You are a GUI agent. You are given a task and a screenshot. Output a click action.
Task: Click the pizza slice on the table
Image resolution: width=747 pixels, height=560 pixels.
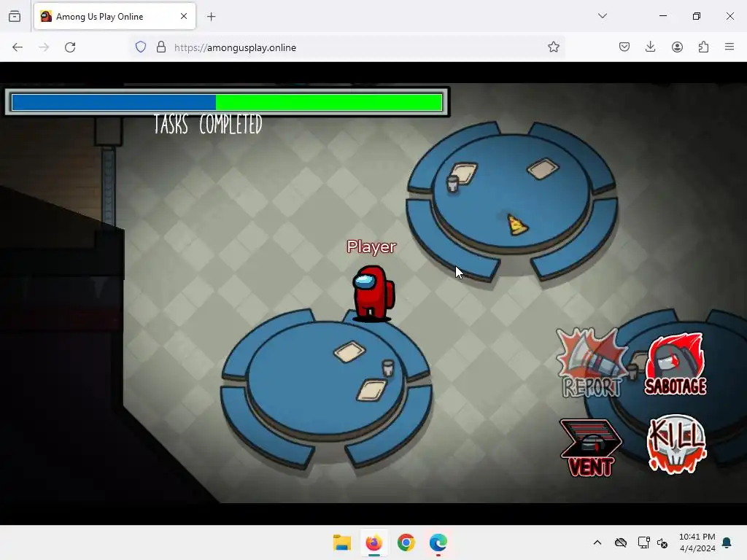pyautogui.click(x=516, y=225)
